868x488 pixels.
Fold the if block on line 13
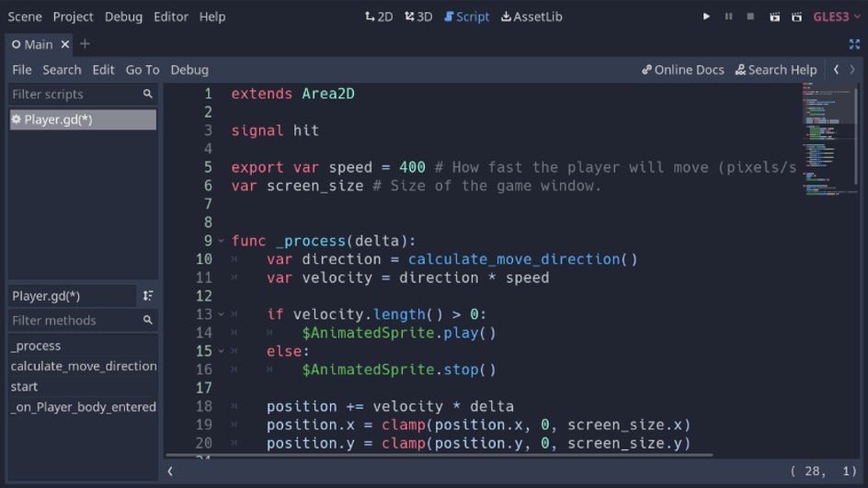pos(221,314)
